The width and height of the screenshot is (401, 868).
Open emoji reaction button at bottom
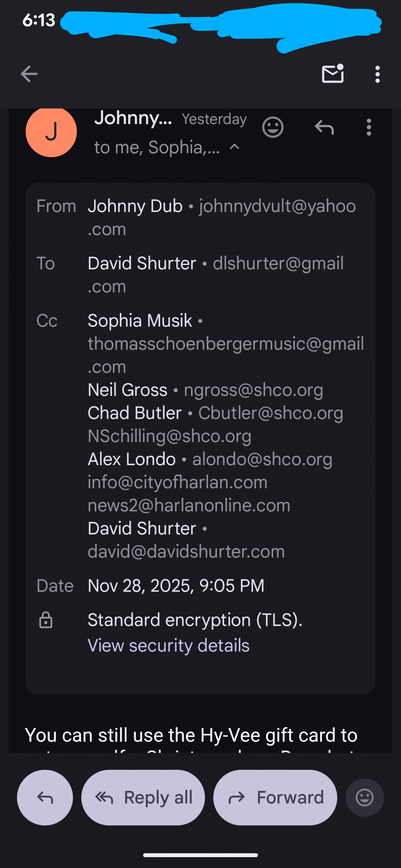click(x=364, y=797)
